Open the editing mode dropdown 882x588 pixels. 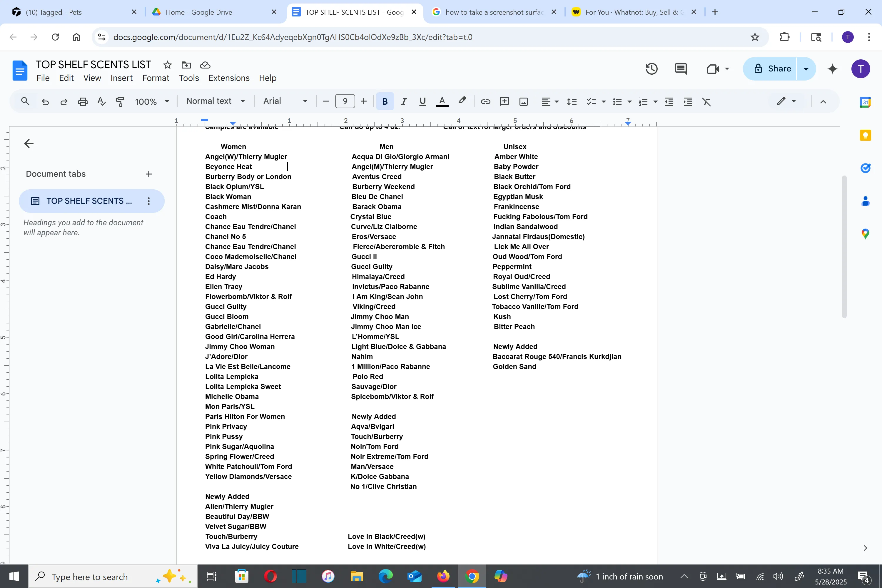tap(786, 101)
